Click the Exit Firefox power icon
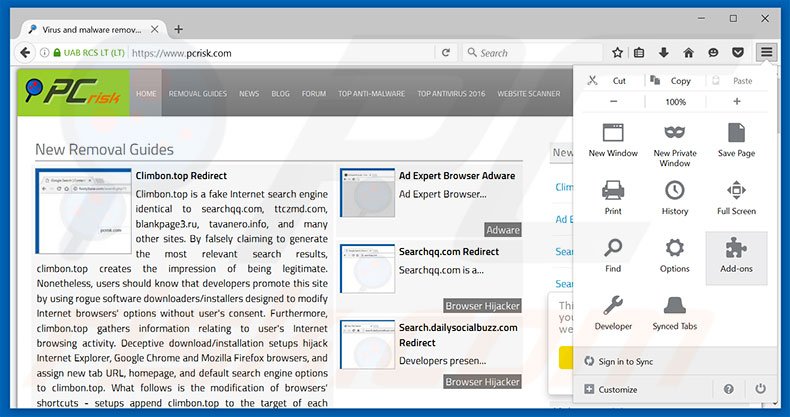The image size is (790, 417). (760, 389)
